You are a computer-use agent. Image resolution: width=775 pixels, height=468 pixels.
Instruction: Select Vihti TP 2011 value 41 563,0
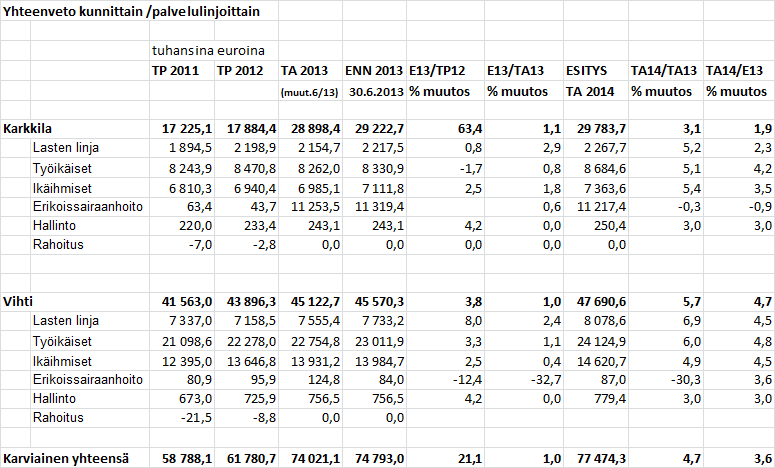[187, 302]
